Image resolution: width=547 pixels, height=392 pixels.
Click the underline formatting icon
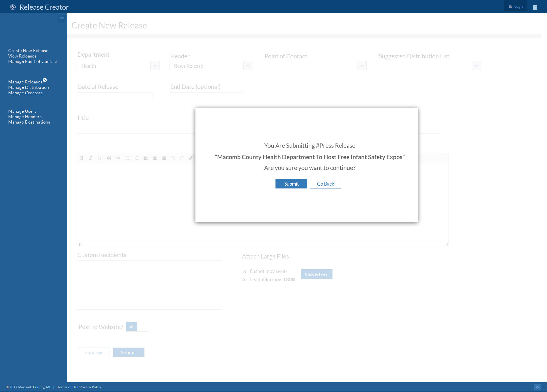[x=100, y=158]
